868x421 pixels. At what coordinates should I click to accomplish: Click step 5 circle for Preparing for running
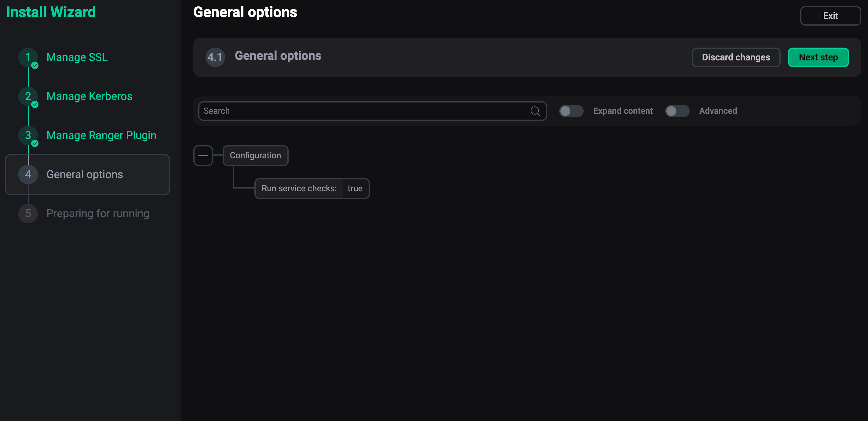28,213
